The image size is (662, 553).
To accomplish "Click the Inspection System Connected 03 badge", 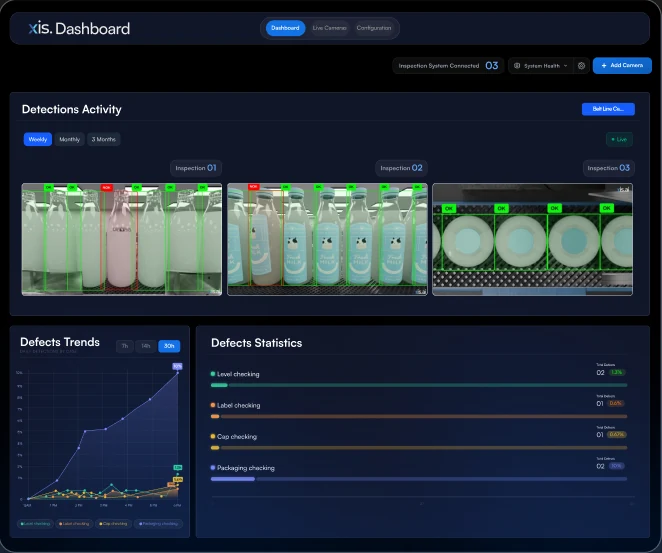I will (x=448, y=65).
